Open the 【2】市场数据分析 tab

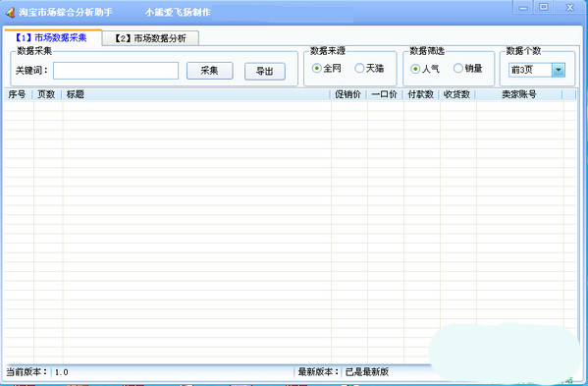click(x=150, y=38)
